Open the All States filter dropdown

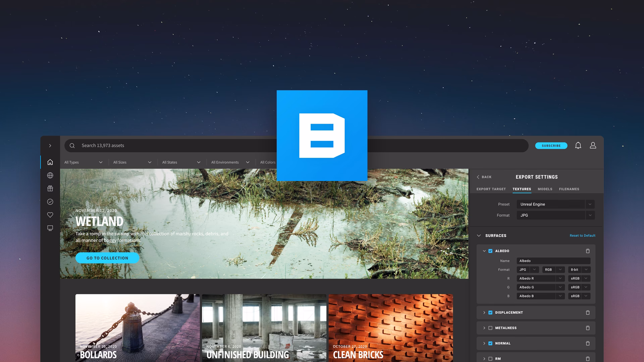point(181,162)
